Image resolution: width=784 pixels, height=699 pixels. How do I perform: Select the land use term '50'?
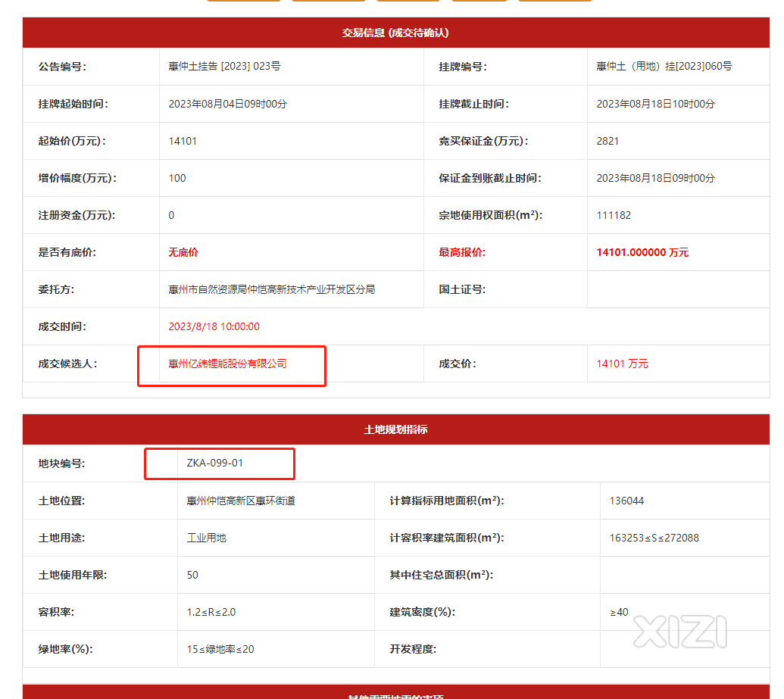coord(192,575)
